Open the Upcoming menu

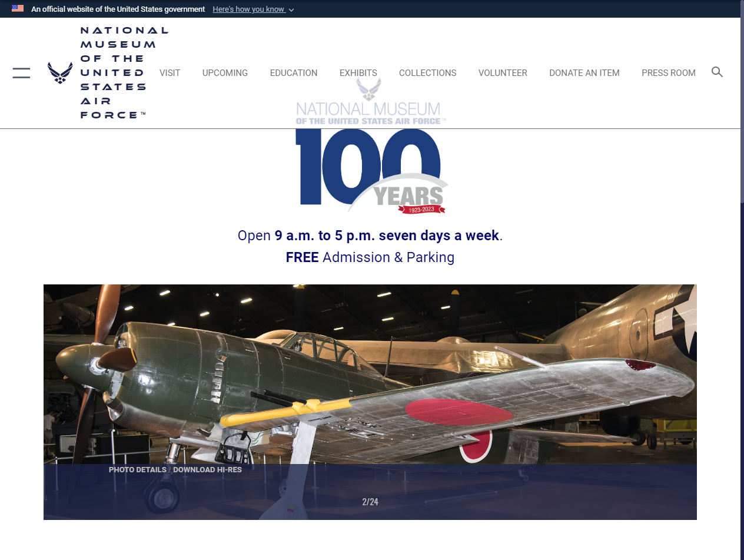[x=225, y=73]
